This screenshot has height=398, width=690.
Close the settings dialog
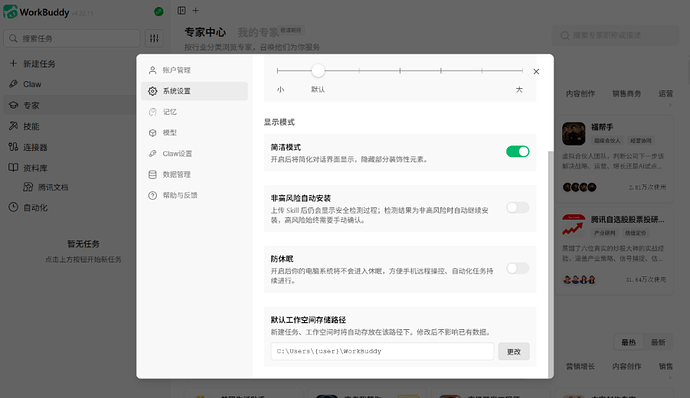(x=536, y=71)
